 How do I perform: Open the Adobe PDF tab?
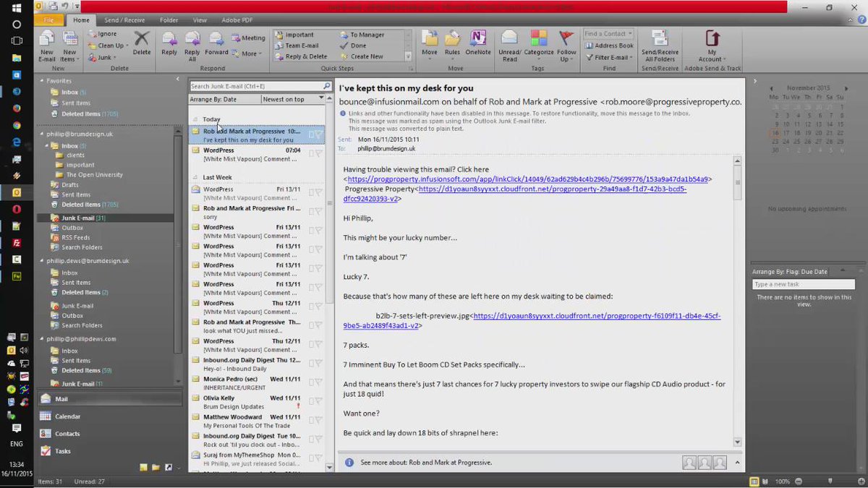pos(236,20)
